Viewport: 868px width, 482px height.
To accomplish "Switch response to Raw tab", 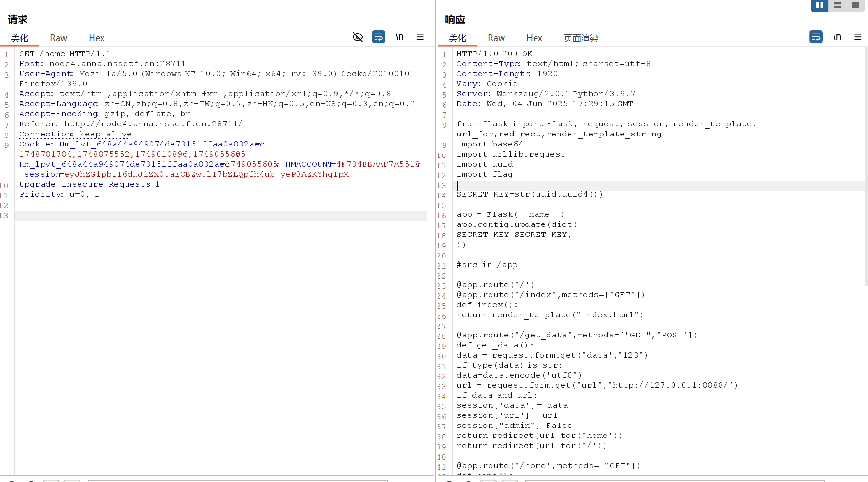I will 496,38.
